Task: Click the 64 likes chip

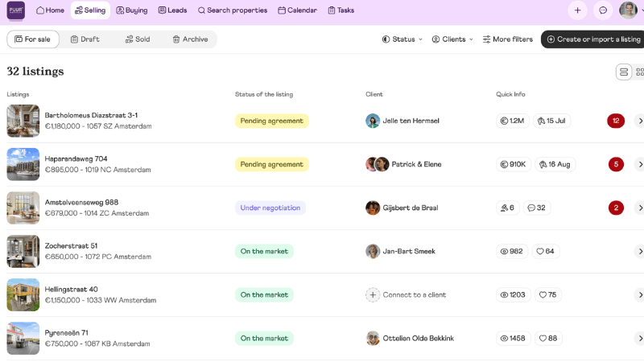Action: click(546, 251)
